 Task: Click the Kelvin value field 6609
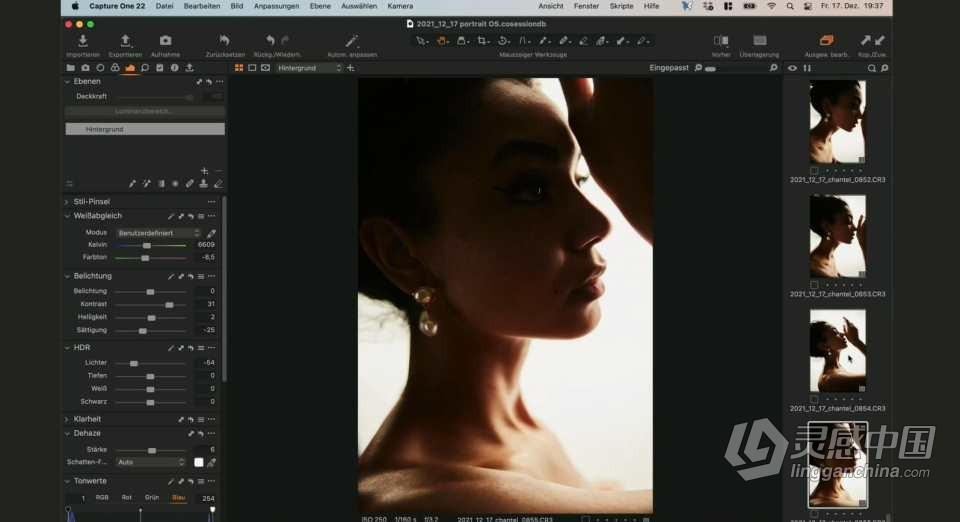206,245
